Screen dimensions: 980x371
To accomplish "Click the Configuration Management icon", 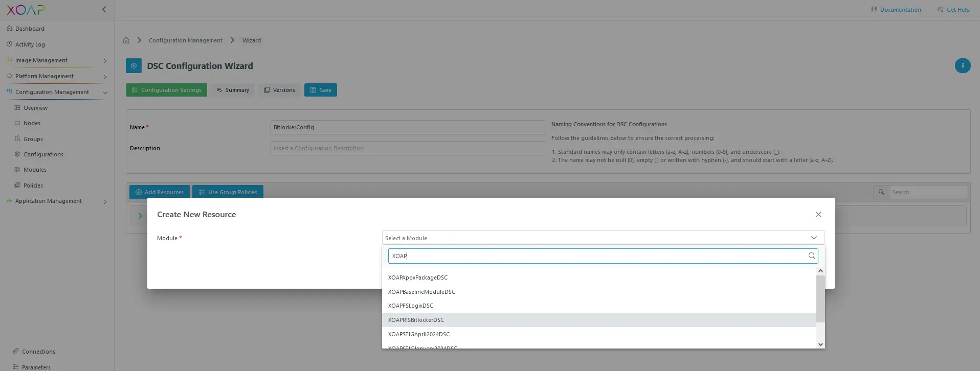I will 9,92.
